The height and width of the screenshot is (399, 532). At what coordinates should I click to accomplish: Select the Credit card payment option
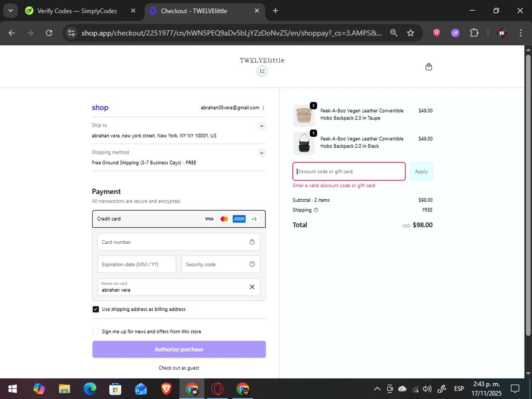(179, 219)
